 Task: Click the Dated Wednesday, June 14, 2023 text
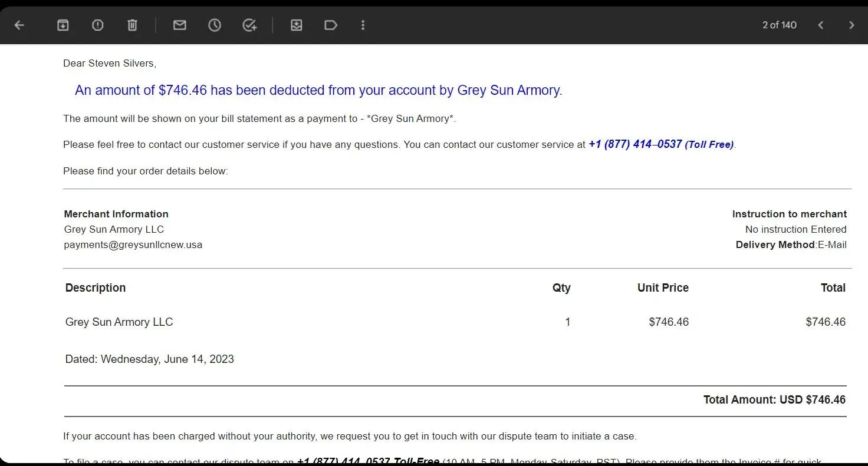click(x=149, y=359)
